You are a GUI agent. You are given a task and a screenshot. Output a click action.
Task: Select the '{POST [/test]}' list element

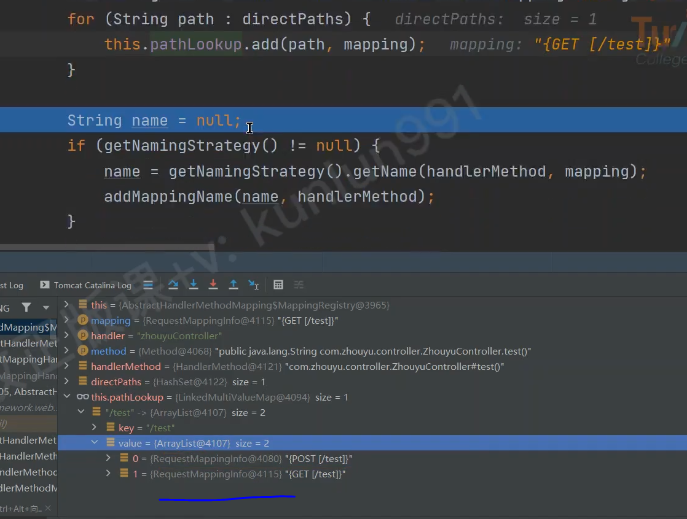point(242,459)
